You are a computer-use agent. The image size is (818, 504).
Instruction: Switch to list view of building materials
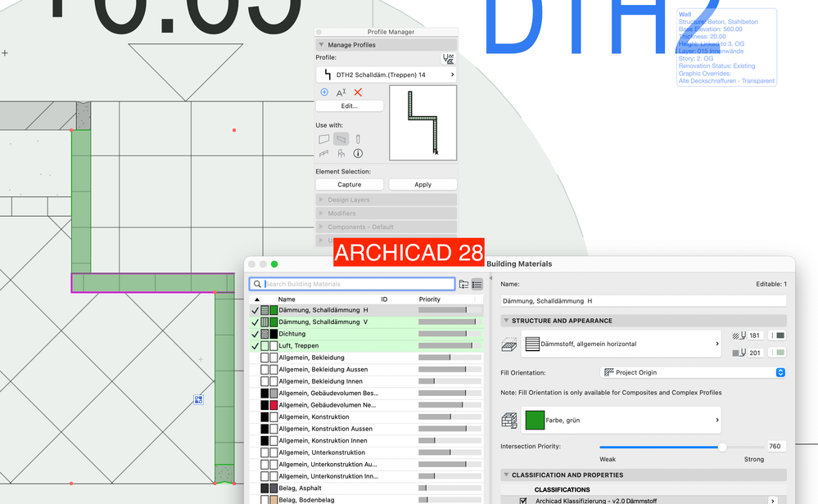[x=477, y=284]
